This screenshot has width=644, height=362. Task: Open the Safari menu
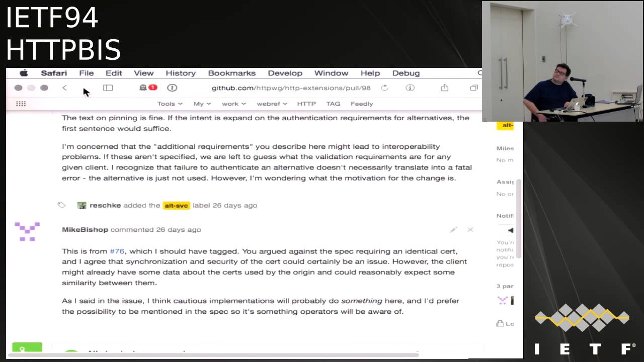pos(54,73)
